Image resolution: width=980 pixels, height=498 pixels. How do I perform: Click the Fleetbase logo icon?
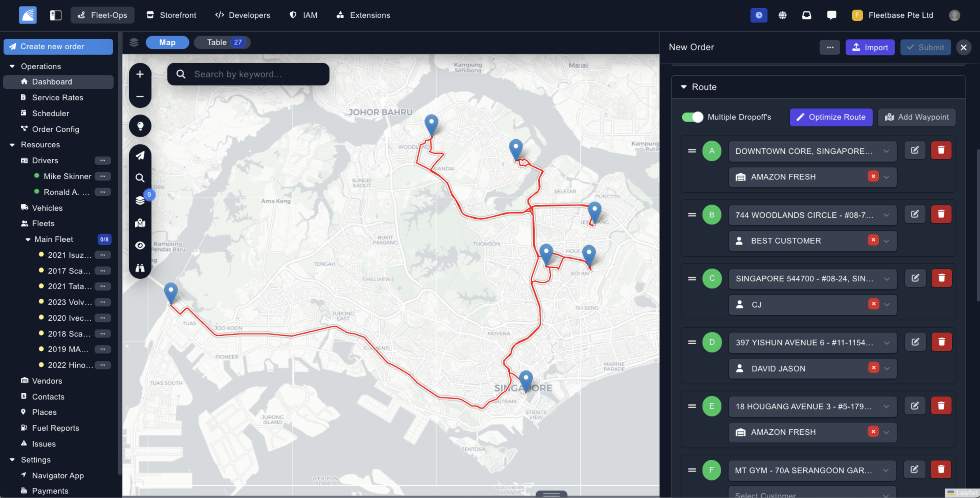point(28,15)
